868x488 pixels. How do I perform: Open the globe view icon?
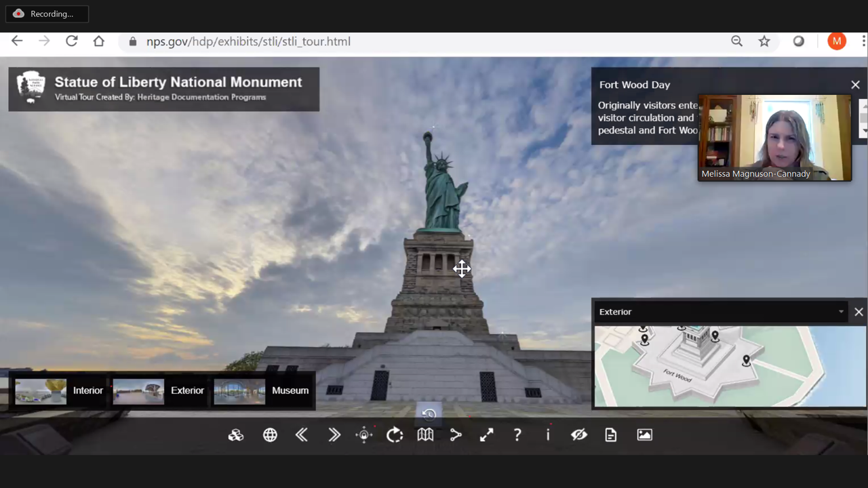click(x=270, y=435)
